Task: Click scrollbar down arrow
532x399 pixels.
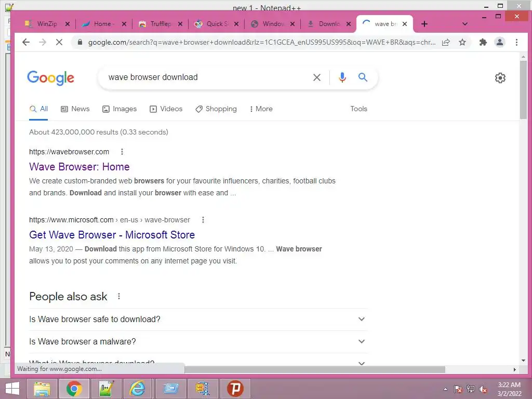Action: coord(523,361)
